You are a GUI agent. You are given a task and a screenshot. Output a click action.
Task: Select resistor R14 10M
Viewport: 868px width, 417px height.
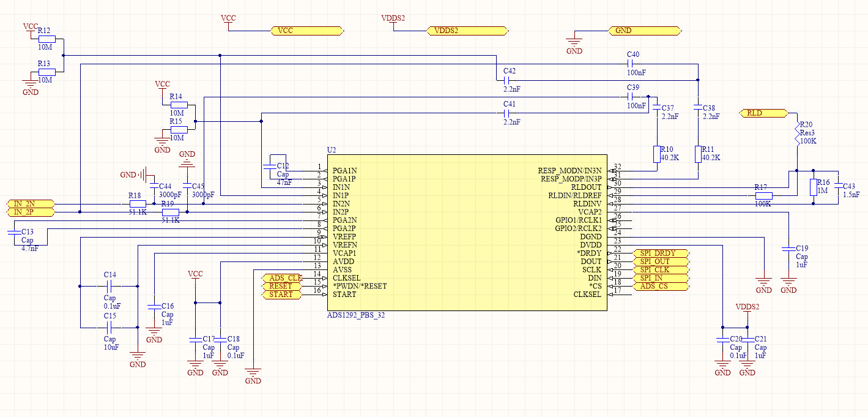[x=179, y=105]
